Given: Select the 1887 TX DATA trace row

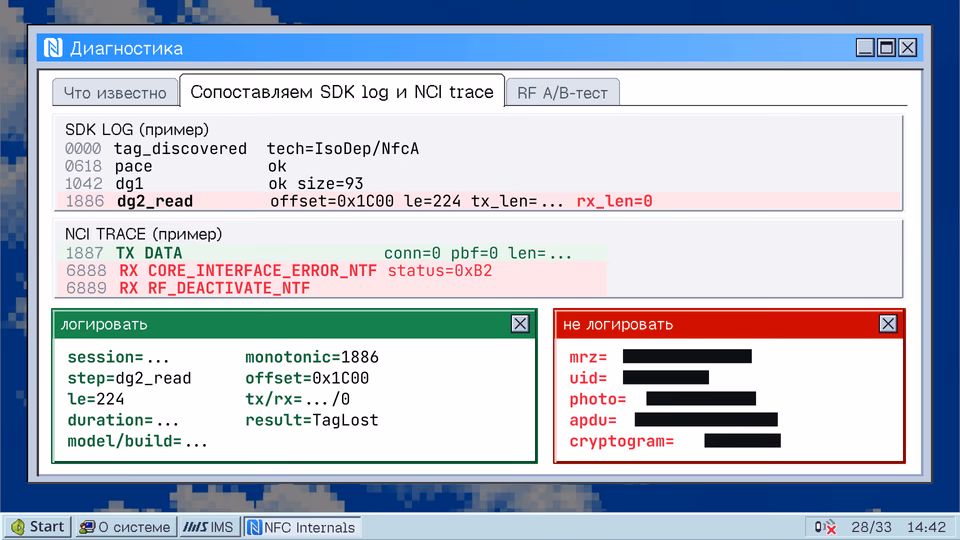Looking at the screenshot, I should [331, 253].
